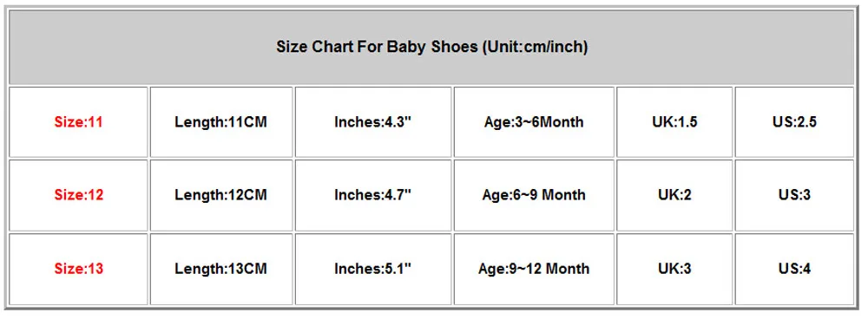Select the Size:11 cell
Image resolution: width=868 pixels, height=319 pixels.
pos(79,122)
